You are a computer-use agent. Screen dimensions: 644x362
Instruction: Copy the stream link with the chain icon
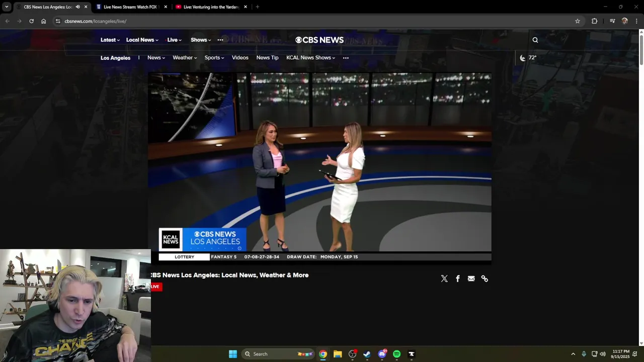[485, 279]
